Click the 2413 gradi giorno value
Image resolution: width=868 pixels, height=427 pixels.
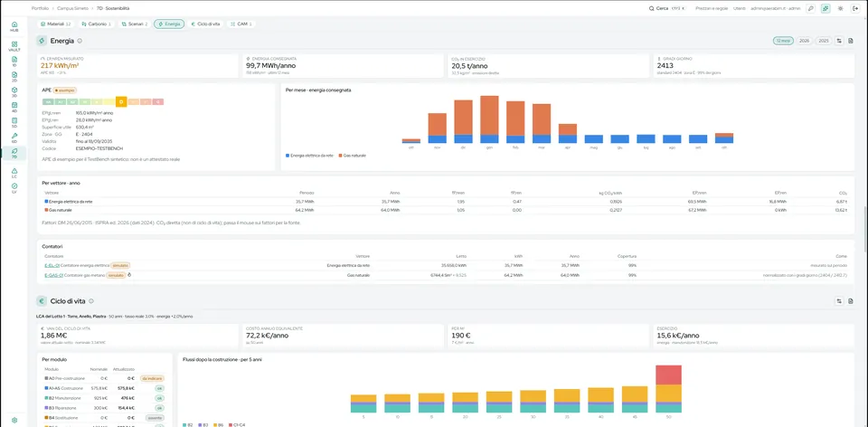tap(665, 65)
